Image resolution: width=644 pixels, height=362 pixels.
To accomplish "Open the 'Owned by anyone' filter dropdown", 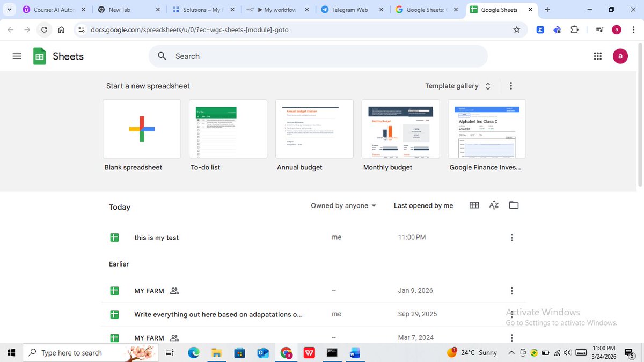I will (x=344, y=205).
